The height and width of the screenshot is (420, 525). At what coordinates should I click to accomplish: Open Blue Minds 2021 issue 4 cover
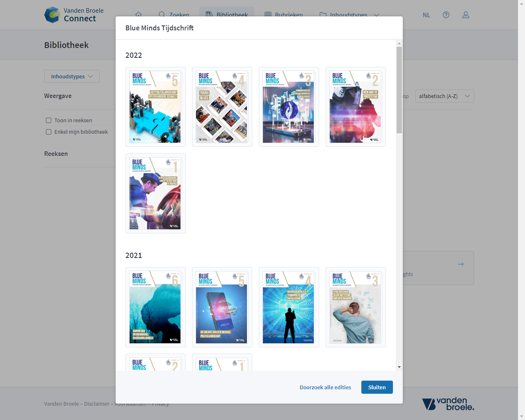[289, 307]
